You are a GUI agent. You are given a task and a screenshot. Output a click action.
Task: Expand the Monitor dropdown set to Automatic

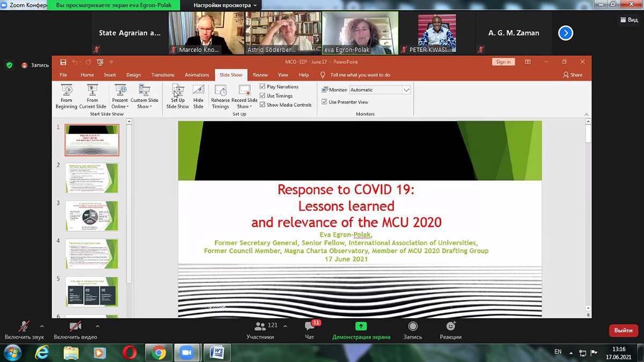coord(406,90)
